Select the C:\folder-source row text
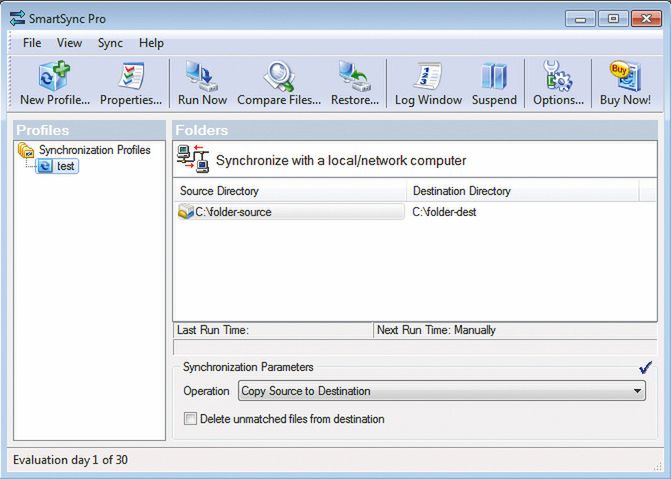Screen dimensions: 671x479 233,212
